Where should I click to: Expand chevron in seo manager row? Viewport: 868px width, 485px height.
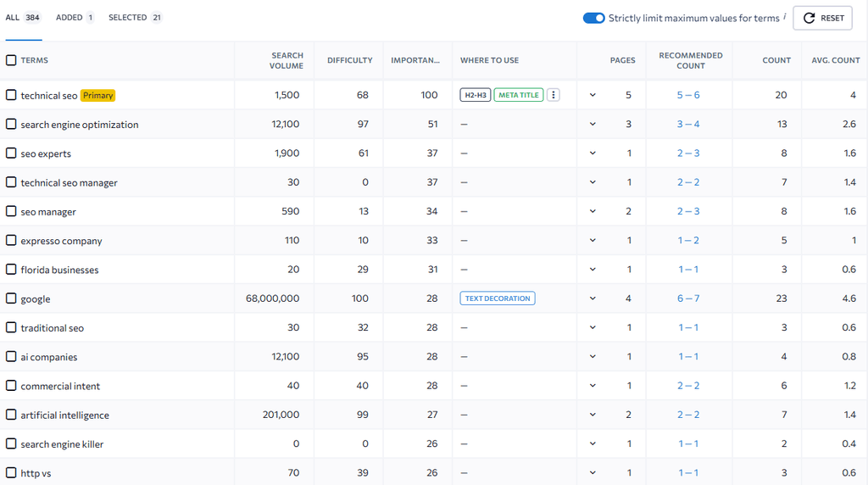593,211
